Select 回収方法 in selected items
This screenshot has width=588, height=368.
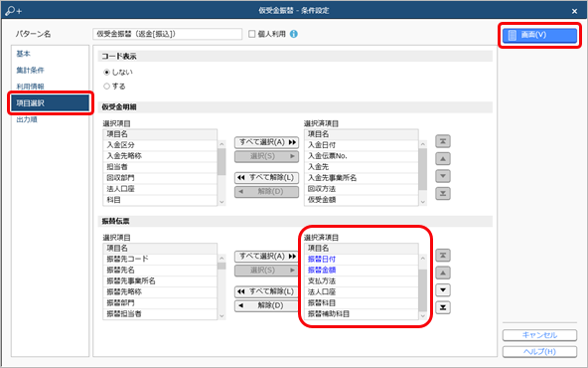pos(362,189)
